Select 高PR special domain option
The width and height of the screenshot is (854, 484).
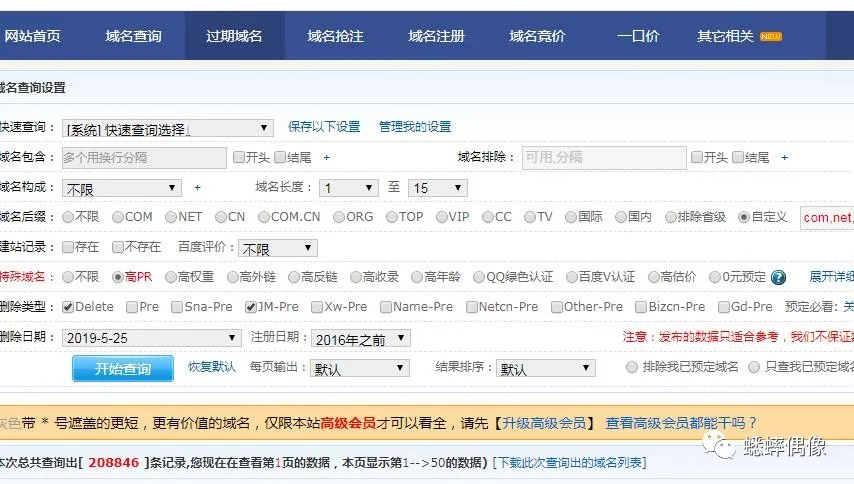(x=118, y=277)
